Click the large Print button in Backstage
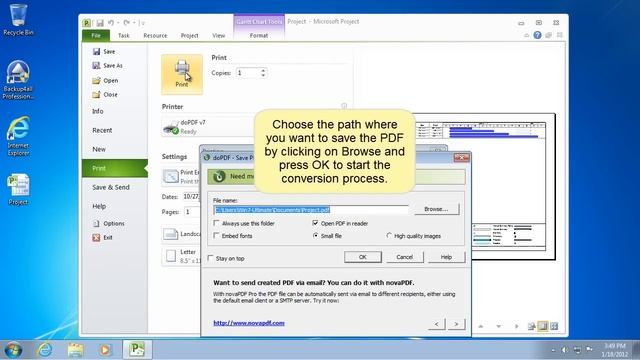Image resolution: width=640 pixels, height=360 pixels. coord(182,74)
